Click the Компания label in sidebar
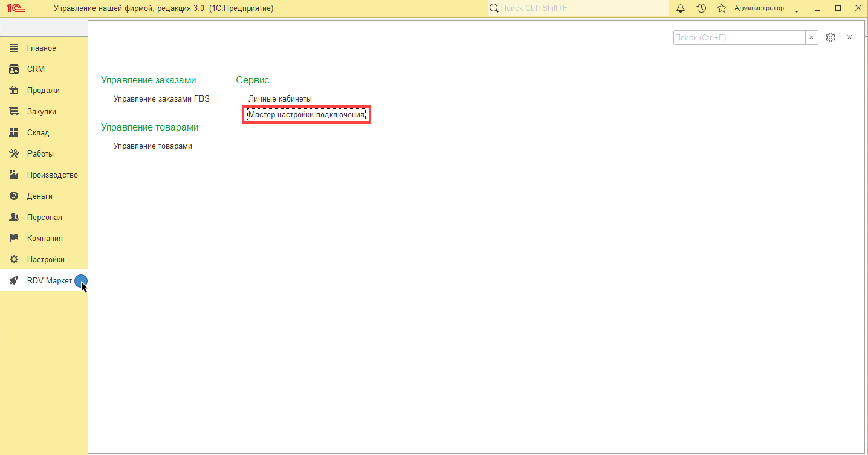This screenshot has width=868, height=455. pos(45,238)
